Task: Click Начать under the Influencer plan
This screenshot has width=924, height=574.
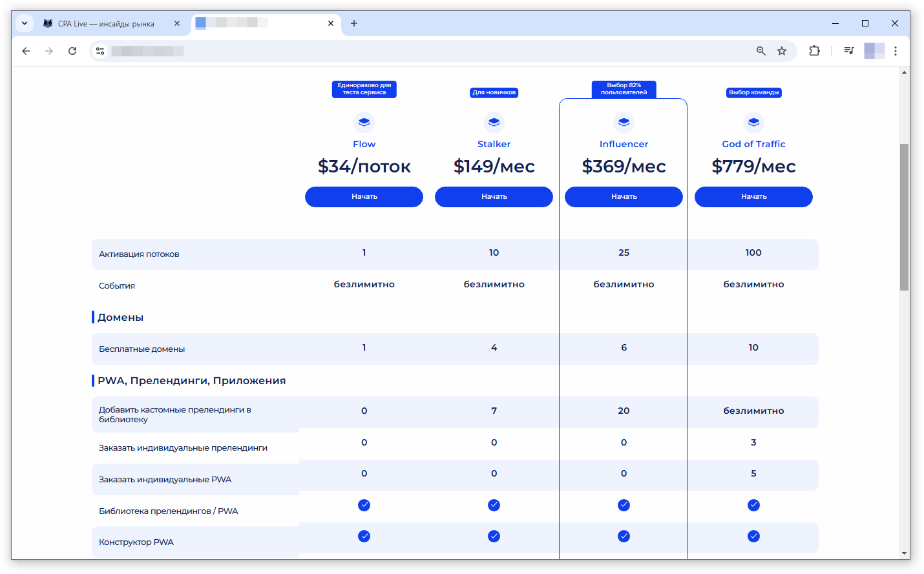Action: click(624, 197)
